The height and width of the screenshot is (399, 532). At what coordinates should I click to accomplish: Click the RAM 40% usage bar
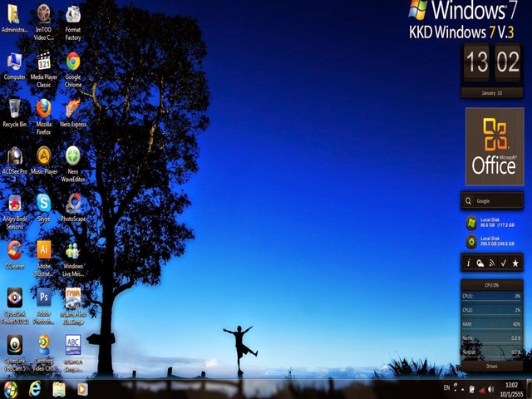[491, 326]
